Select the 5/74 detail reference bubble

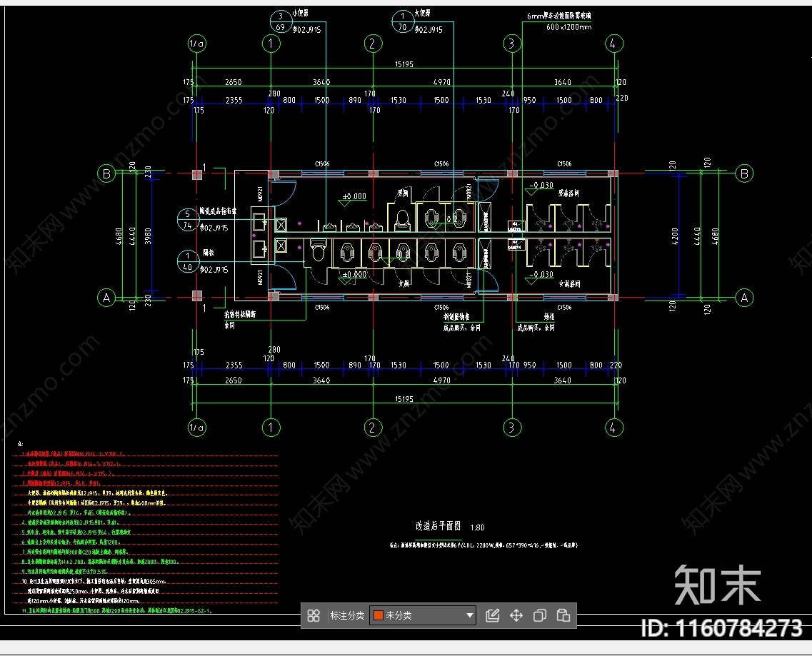(x=188, y=220)
